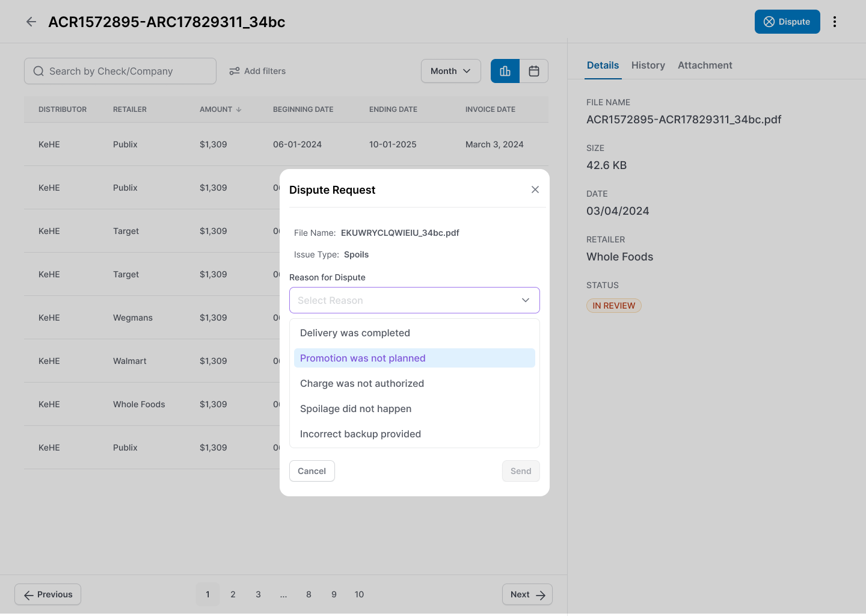Switch to the calendar view

[534, 71]
